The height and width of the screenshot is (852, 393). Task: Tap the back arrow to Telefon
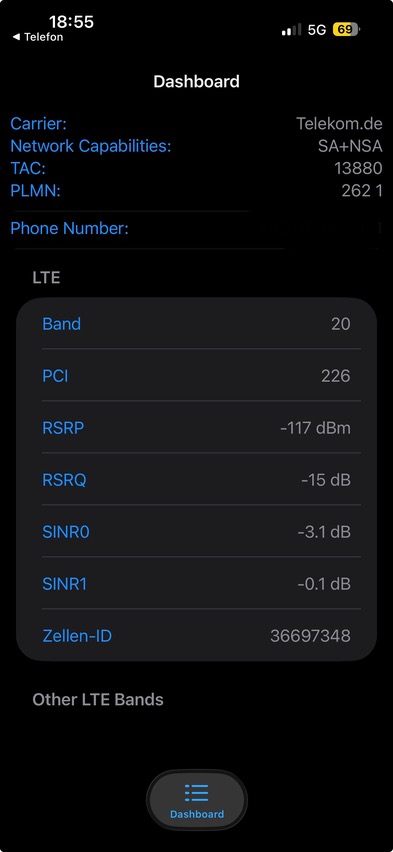click(16, 37)
